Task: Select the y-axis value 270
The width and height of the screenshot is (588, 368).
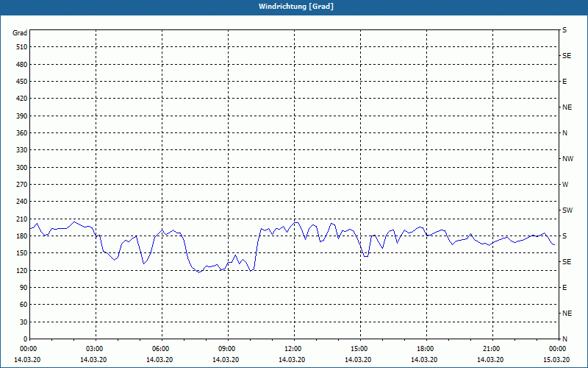Action: [22, 185]
